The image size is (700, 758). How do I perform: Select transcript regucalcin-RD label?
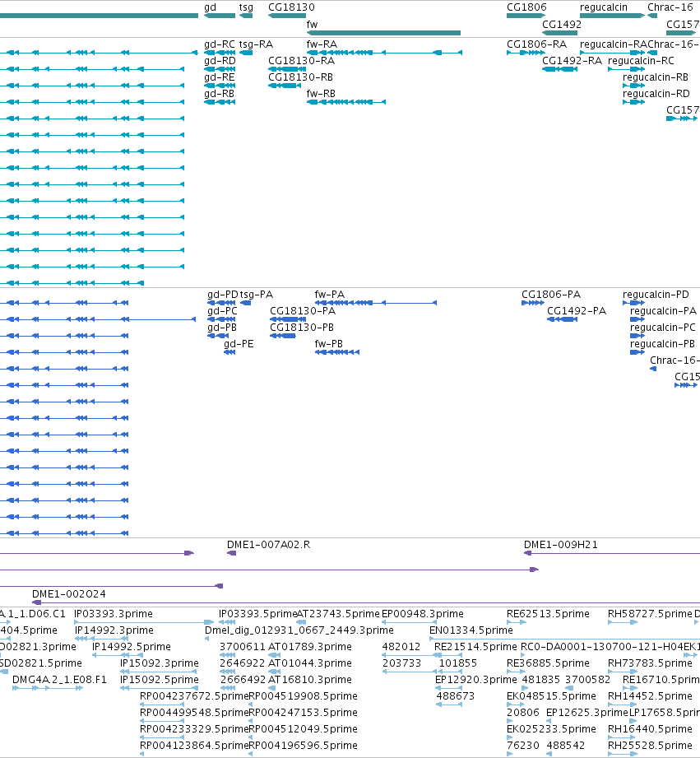click(656, 94)
